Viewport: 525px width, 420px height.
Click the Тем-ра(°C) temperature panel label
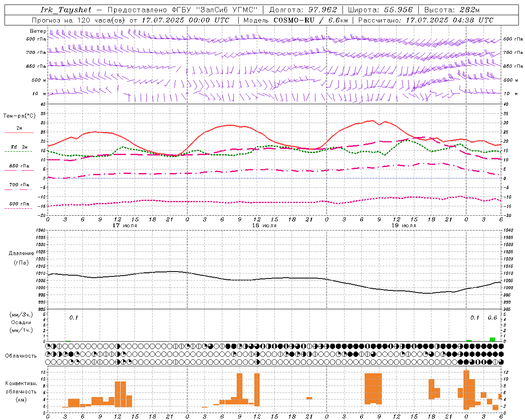19,116
